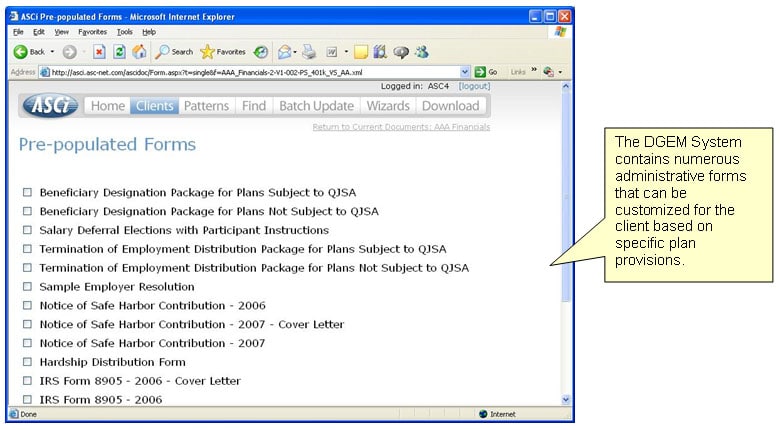
Task: Open the Tools menu
Action: pos(124,32)
